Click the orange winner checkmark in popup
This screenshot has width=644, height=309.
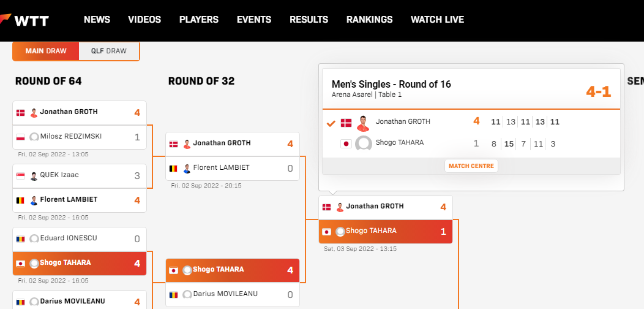tap(331, 123)
